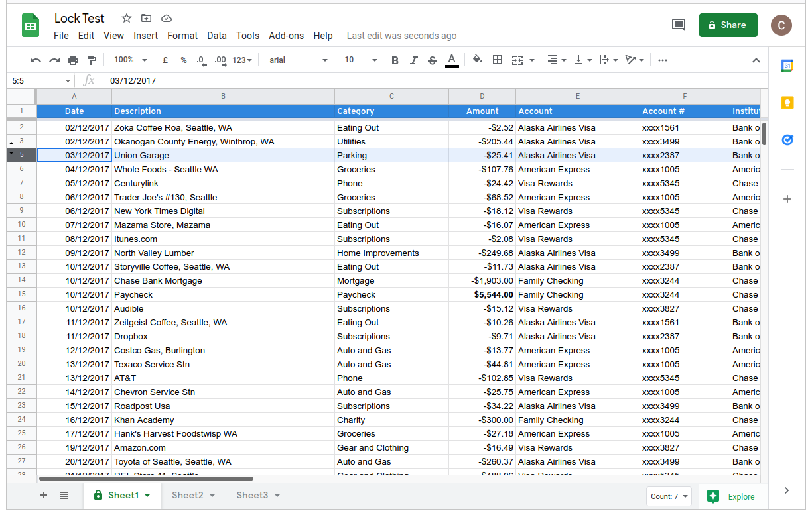The image size is (812, 515).
Task: Open Google Tasks side panel
Action: (787, 140)
